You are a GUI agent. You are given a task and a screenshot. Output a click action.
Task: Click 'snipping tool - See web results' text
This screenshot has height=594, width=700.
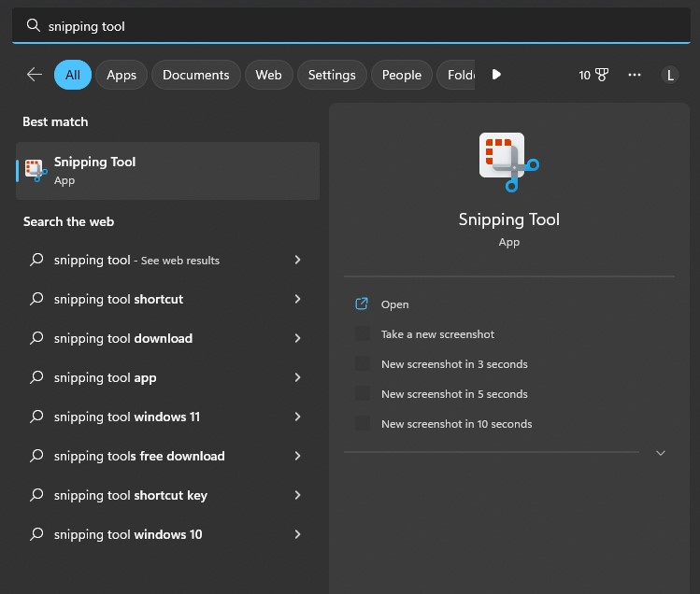click(136, 260)
